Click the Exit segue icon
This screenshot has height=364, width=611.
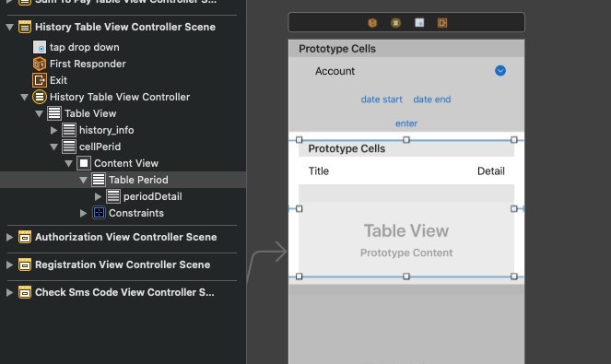tap(40, 80)
